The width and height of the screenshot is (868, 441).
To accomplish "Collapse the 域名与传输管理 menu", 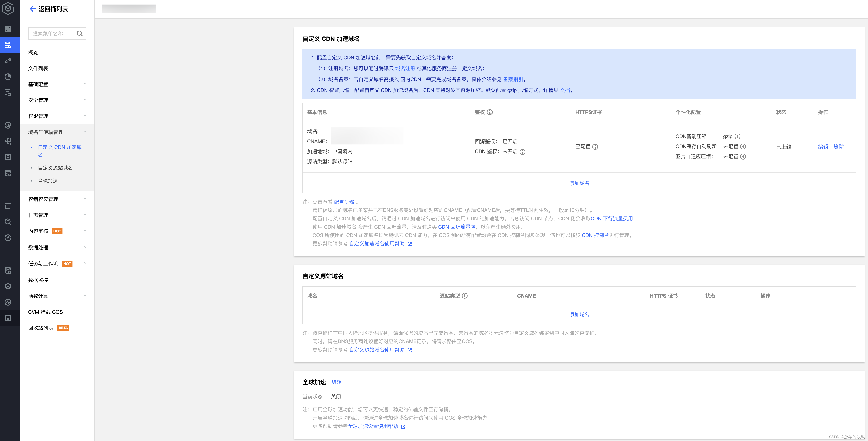I will click(x=57, y=132).
